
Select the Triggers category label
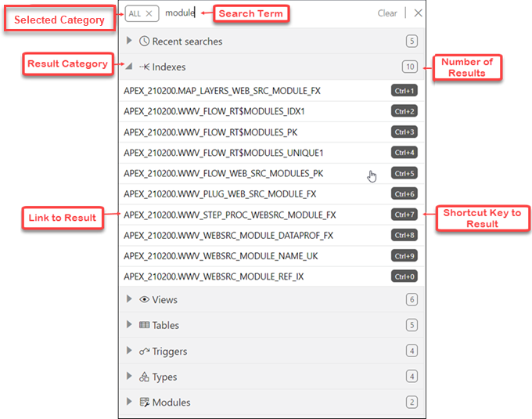pyautogui.click(x=169, y=352)
